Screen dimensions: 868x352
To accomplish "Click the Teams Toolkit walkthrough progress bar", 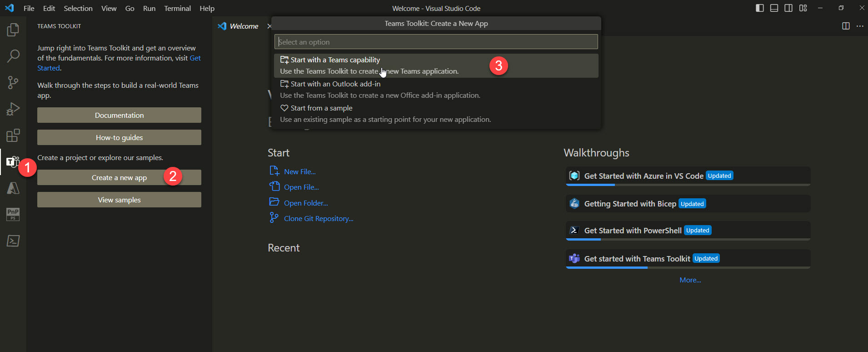I will click(688, 267).
